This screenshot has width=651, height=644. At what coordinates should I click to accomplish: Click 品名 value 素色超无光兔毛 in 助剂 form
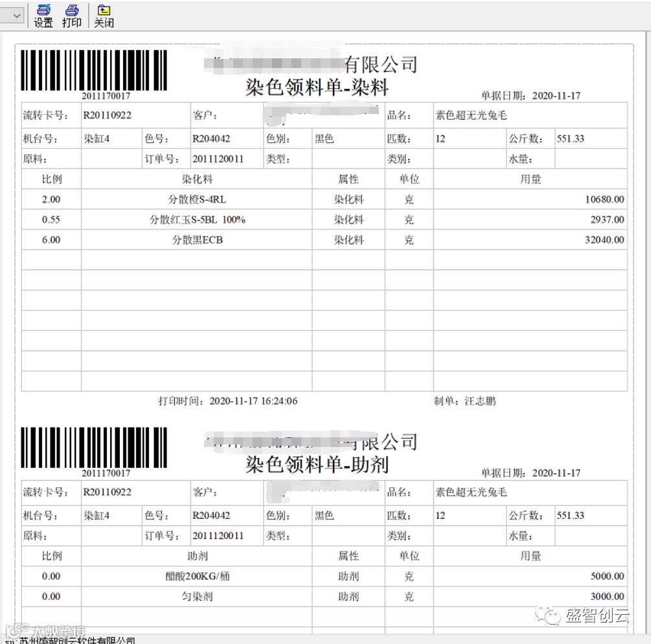(471, 492)
